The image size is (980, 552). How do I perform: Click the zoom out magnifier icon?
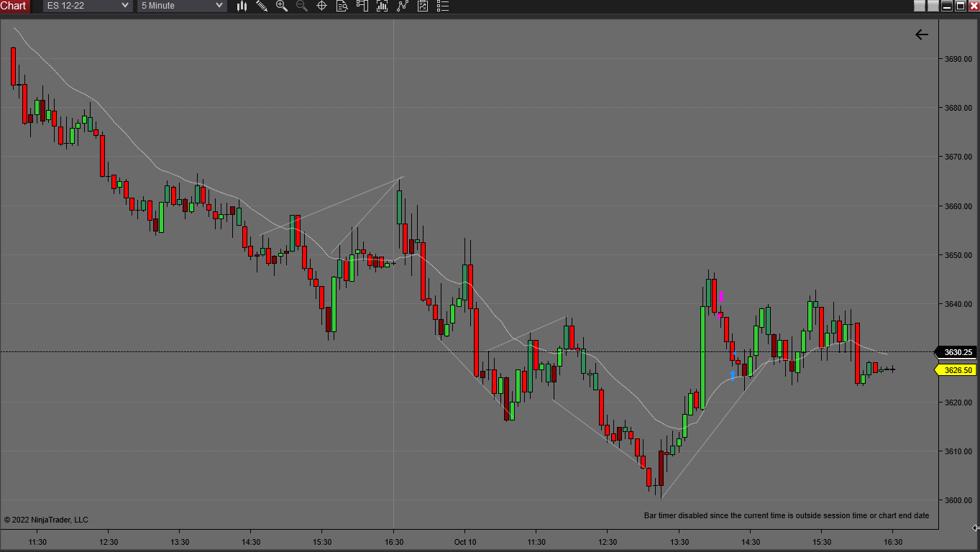pyautogui.click(x=302, y=6)
